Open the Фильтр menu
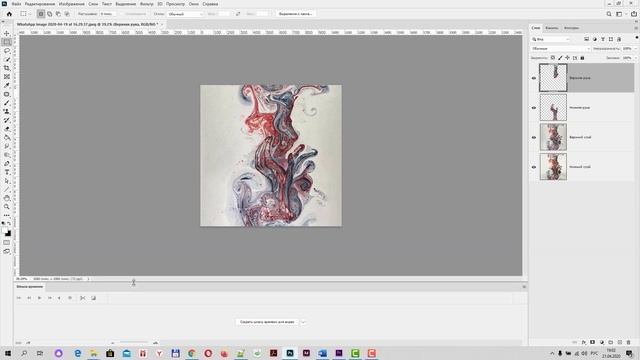Image resolution: width=640 pixels, height=360 pixels. (x=147, y=4)
